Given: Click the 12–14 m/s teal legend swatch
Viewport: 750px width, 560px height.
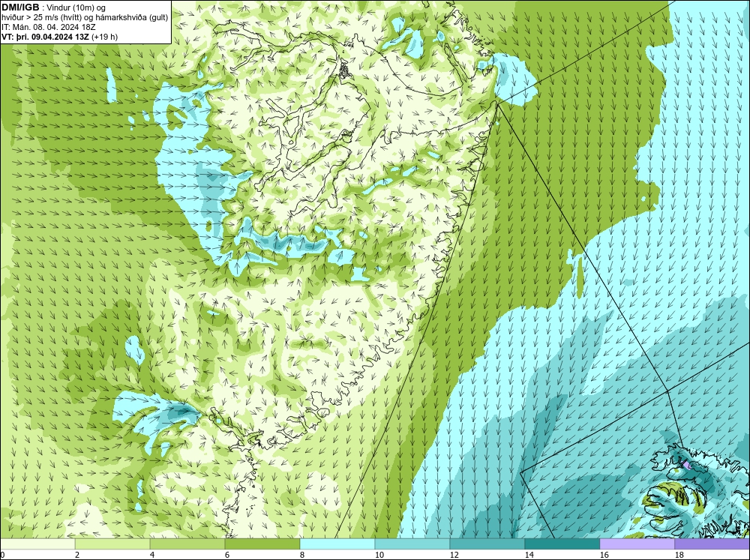Looking at the screenshot, I should click(x=487, y=544).
